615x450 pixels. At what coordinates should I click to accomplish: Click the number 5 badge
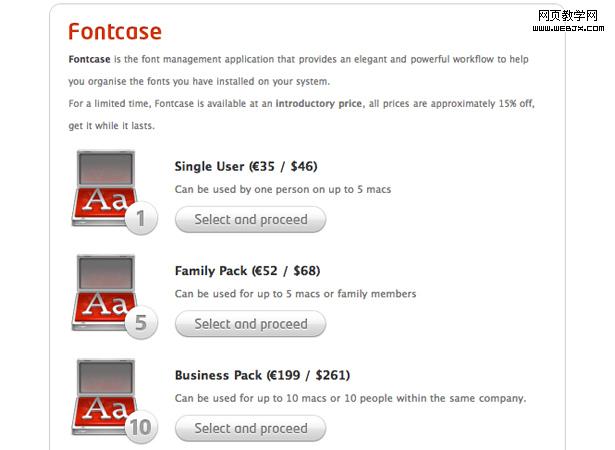141,324
